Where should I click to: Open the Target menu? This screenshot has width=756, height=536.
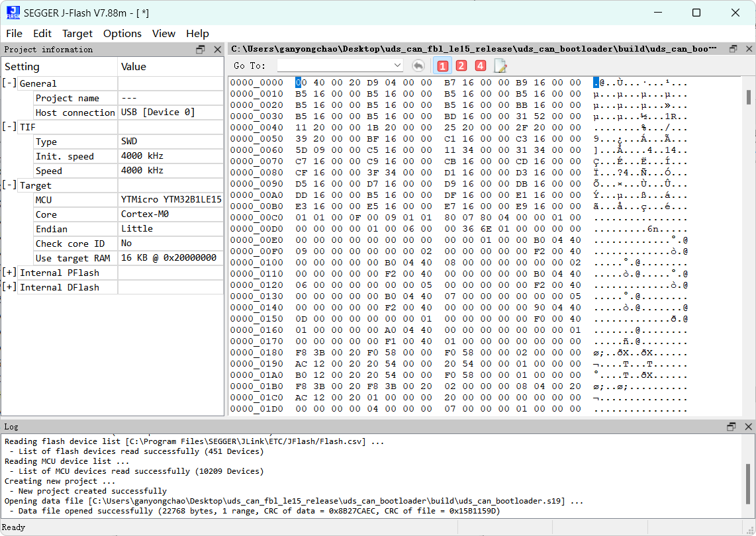point(77,33)
